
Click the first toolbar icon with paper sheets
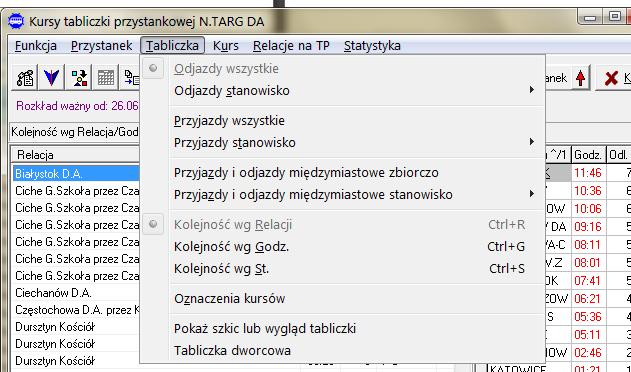(25, 77)
